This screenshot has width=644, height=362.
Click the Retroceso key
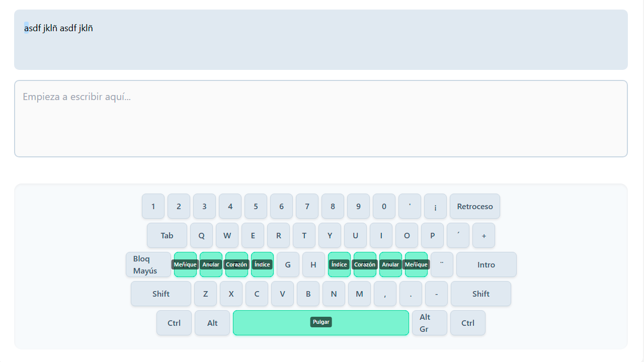[x=475, y=206]
